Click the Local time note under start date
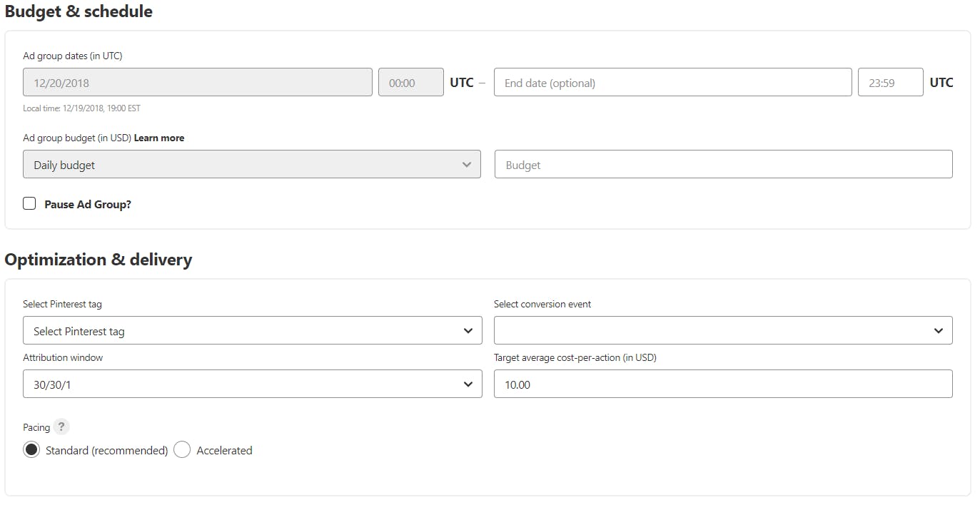Image resolution: width=980 pixels, height=505 pixels. [x=81, y=108]
